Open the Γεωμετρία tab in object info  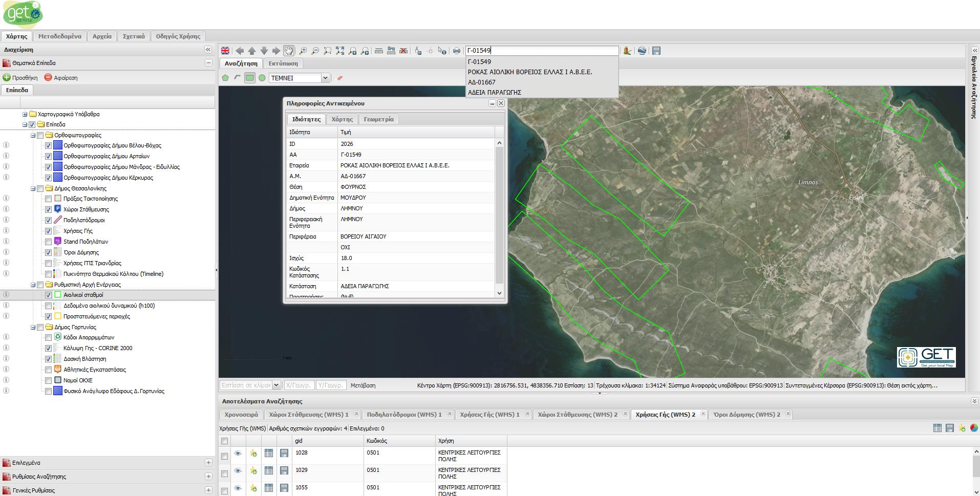378,119
